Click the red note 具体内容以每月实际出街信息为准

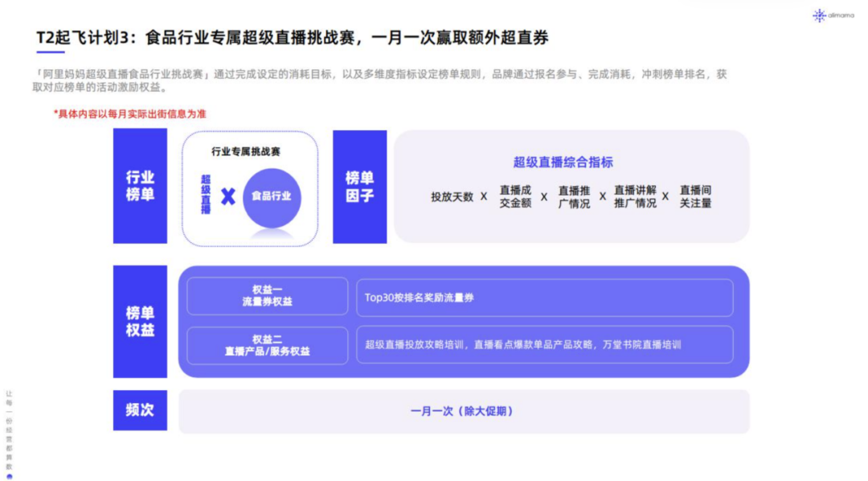tap(129, 114)
